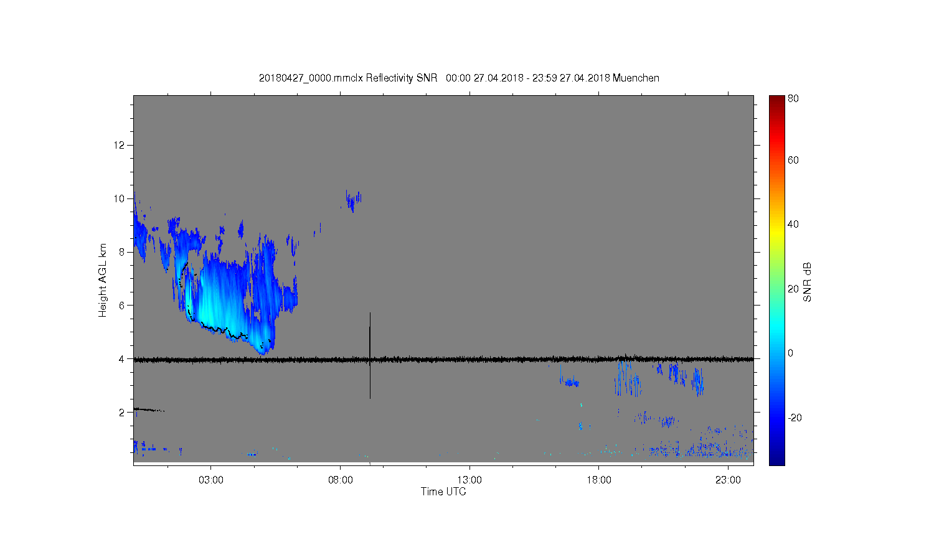Click the colorbar value 60
The height and width of the screenshot is (560, 934).
pos(793,160)
